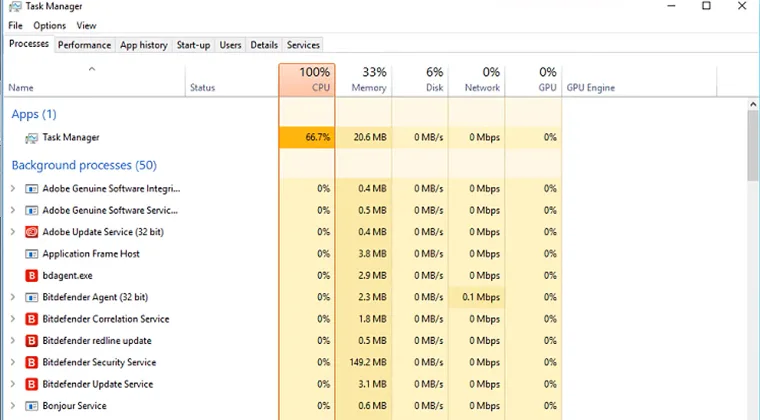Click Bitdefender Update Service icon
Image resolution: width=760 pixels, height=420 pixels.
32,384
